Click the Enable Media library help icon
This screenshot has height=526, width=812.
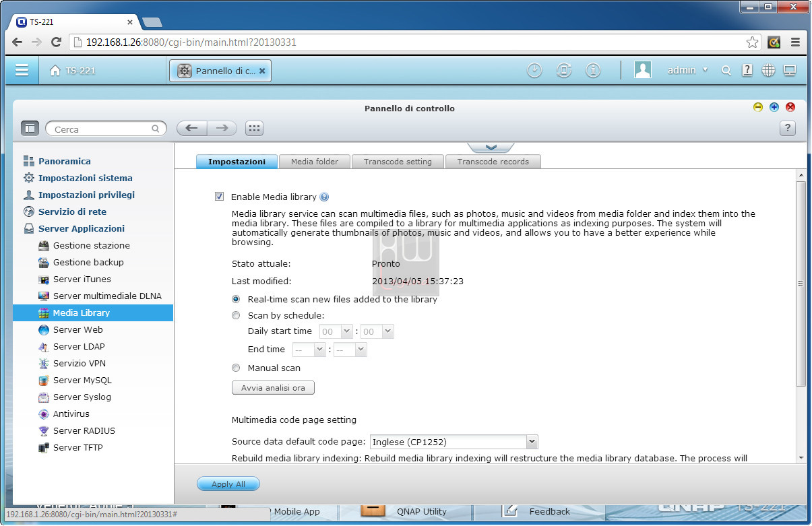[324, 197]
